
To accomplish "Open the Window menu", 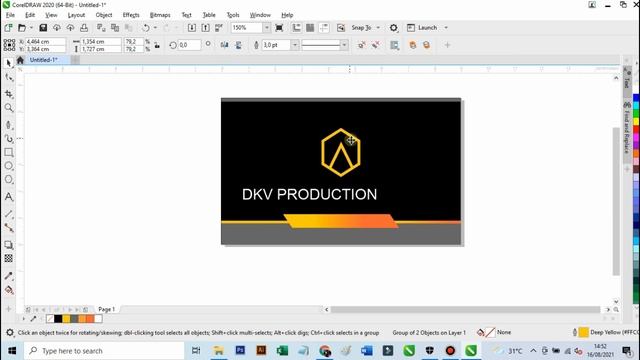I will 260,15.
